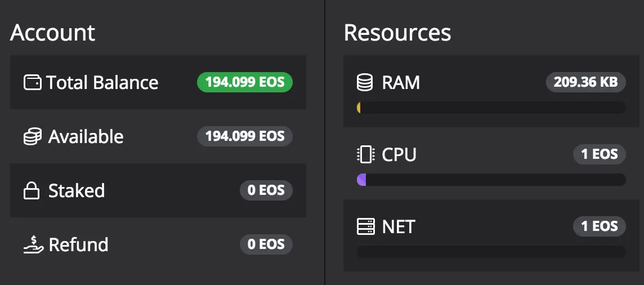The width and height of the screenshot is (644, 285).
Task: Click the coin stack icon beside Available
Action: (x=33, y=137)
